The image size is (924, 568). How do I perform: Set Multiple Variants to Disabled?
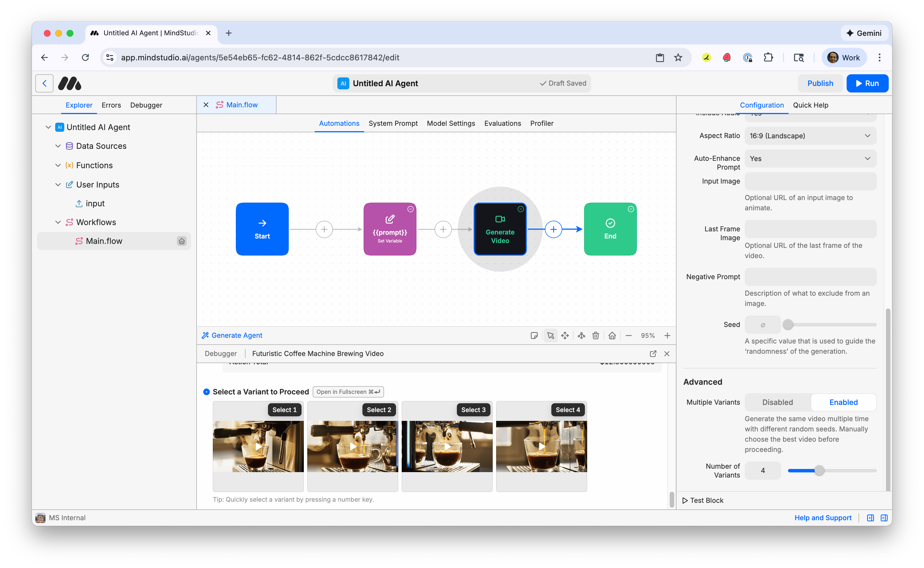(777, 402)
